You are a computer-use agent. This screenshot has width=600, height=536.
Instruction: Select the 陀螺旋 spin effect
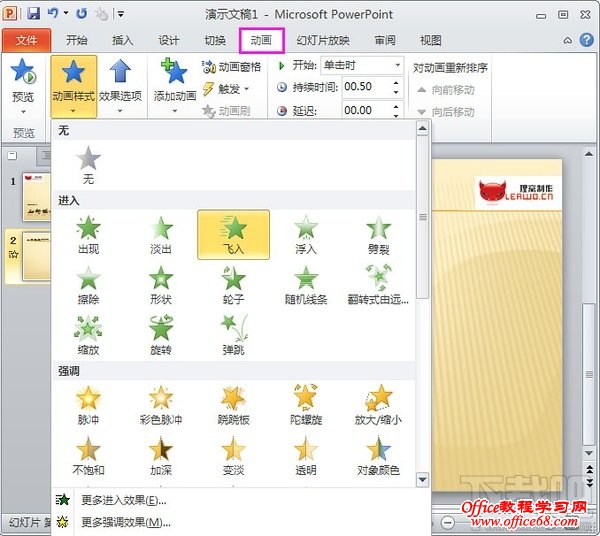(x=306, y=406)
